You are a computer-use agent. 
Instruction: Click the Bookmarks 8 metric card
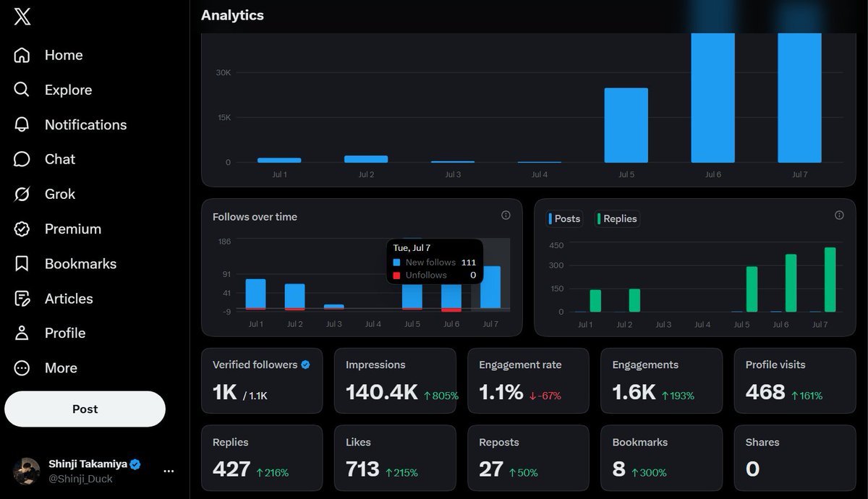coord(661,458)
